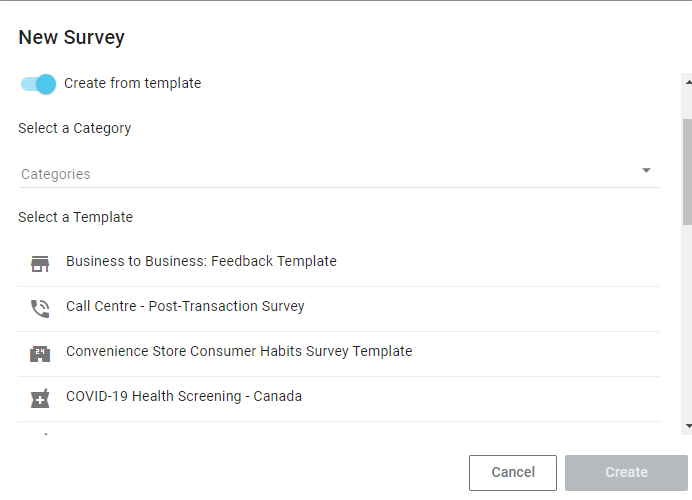This screenshot has height=500, width=692.
Task: Click the medical icon beside COVID-19 Health Screening
Action: 40,399
